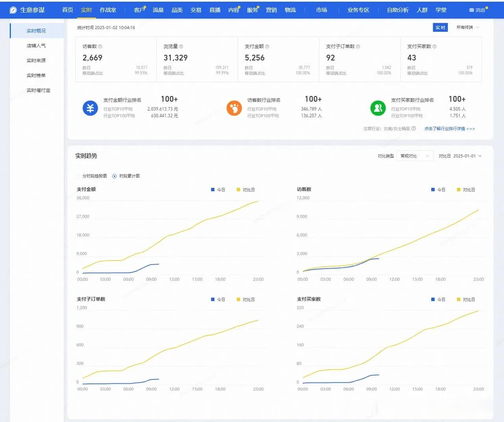
Task: Open the 营销 navigation item
Action: point(271,10)
